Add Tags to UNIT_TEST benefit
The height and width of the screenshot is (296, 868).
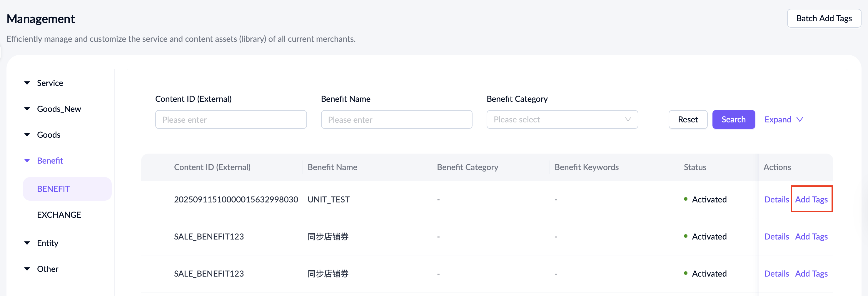tap(811, 199)
